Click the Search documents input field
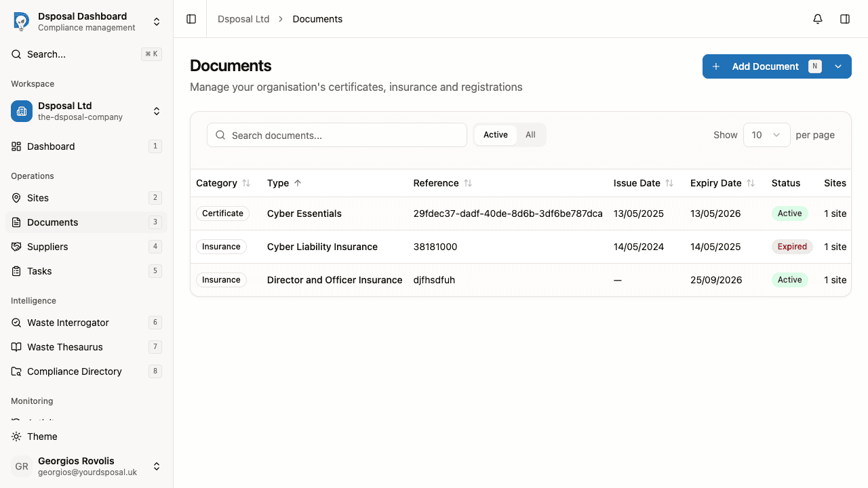The width and height of the screenshot is (868, 488). [337, 135]
